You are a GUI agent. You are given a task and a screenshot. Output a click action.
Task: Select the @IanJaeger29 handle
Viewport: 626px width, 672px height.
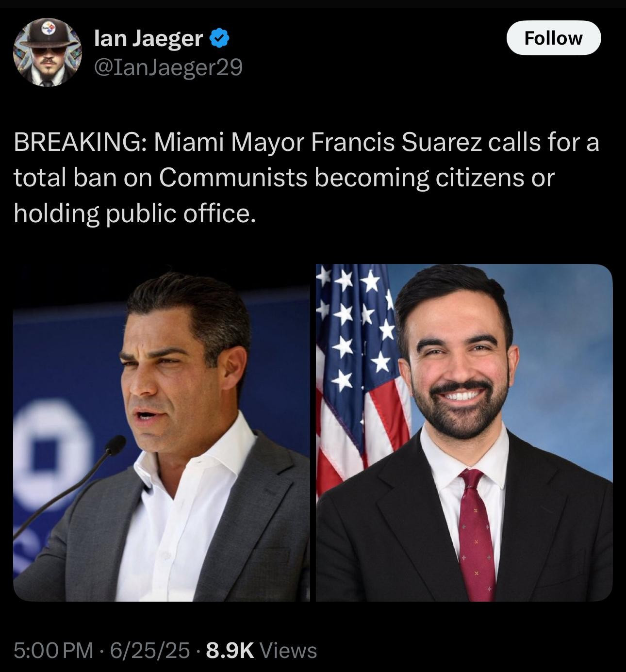[x=168, y=67]
